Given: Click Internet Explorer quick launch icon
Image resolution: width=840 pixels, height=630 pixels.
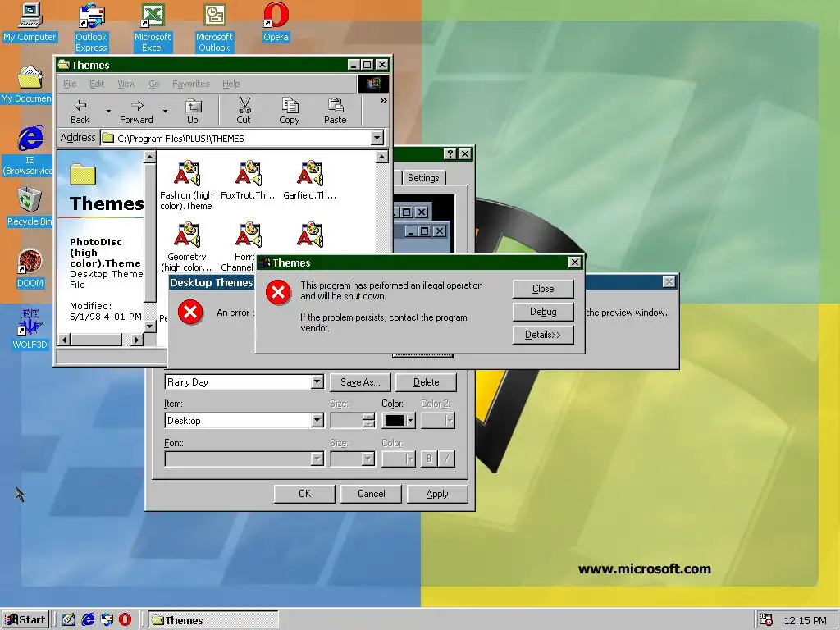Looking at the screenshot, I should [x=88, y=620].
